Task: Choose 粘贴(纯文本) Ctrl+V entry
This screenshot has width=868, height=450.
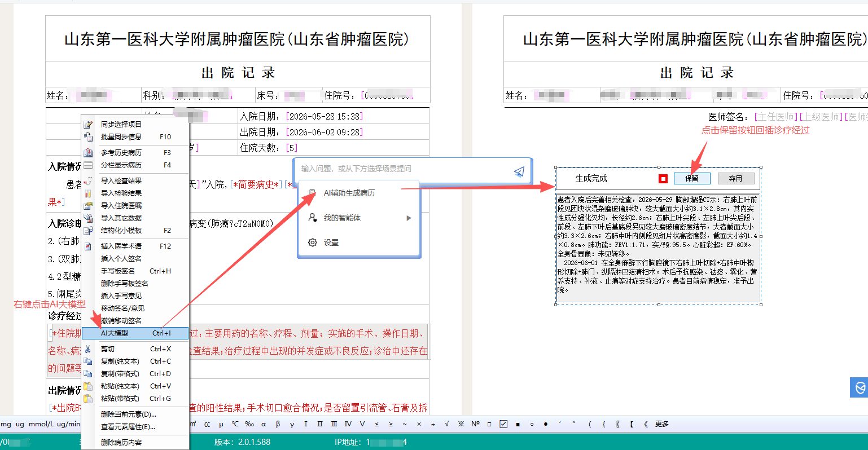Action: coord(135,386)
